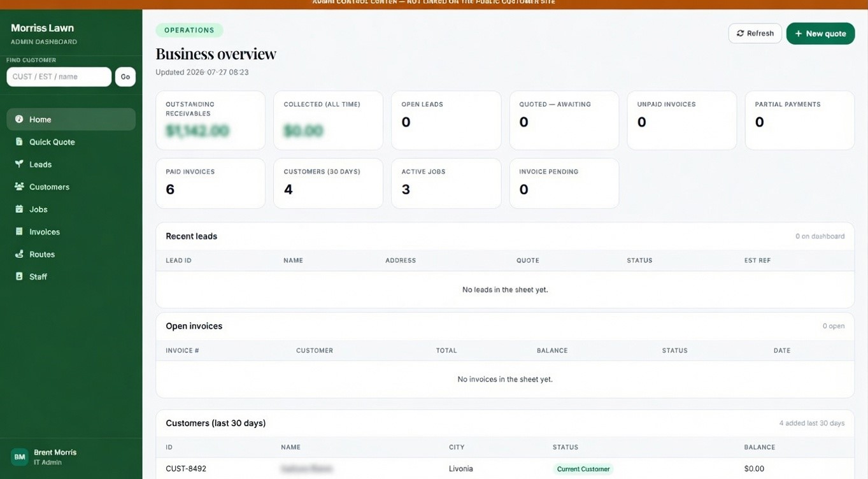Open the Invoices section
The image size is (868, 479).
pyautogui.click(x=71, y=232)
